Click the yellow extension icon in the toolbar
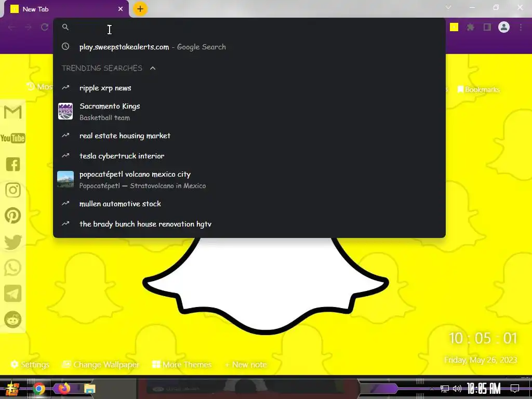Image resolution: width=532 pixels, height=399 pixels. coord(454,27)
